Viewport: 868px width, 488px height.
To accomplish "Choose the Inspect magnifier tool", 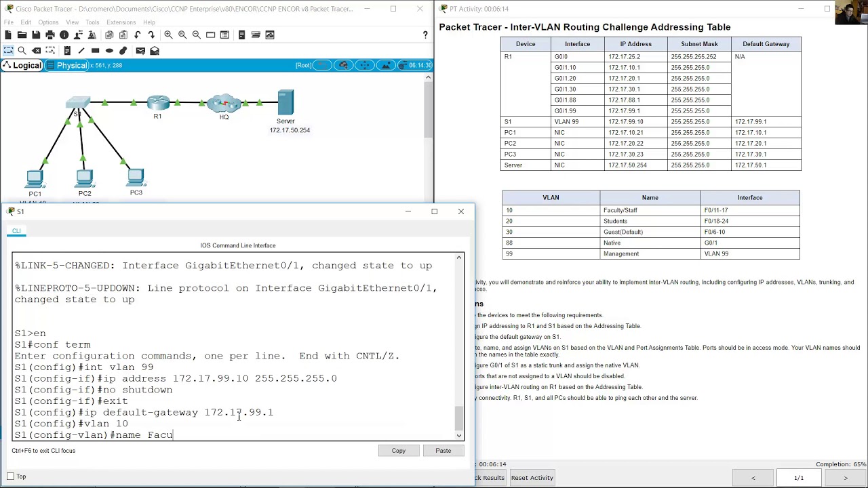I will [x=22, y=51].
